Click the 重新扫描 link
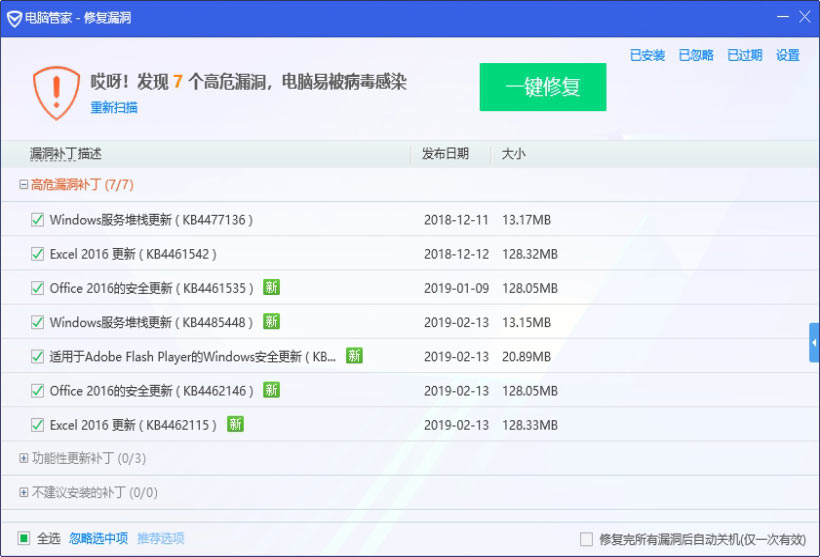This screenshot has height=557, width=820. point(114,108)
